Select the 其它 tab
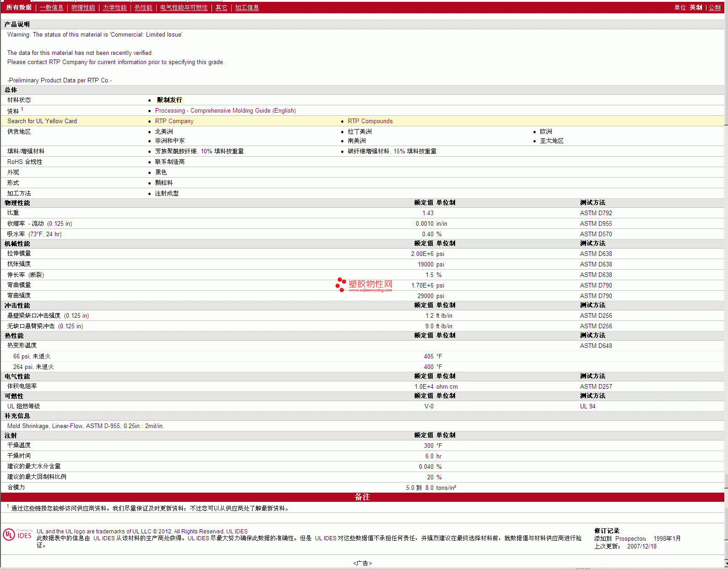 click(x=221, y=8)
